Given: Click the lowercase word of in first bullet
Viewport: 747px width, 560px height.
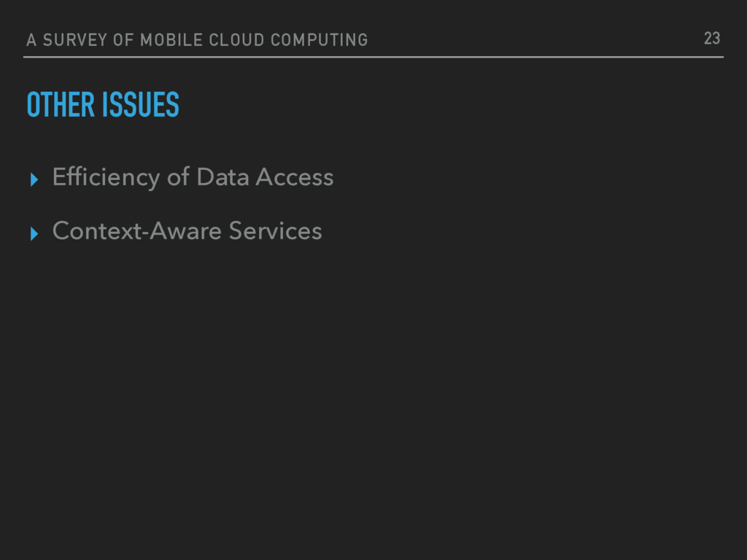Looking at the screenshot, I should (178, 176).
